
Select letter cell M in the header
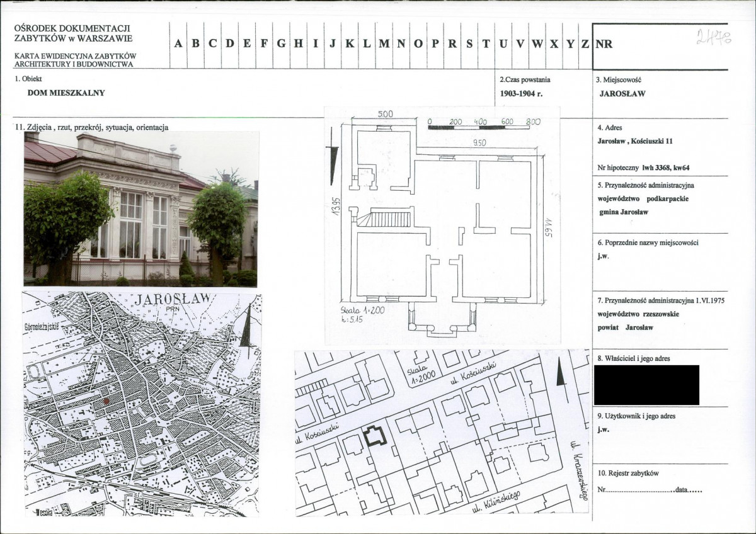pyautogui.click(x=384, y=44)
